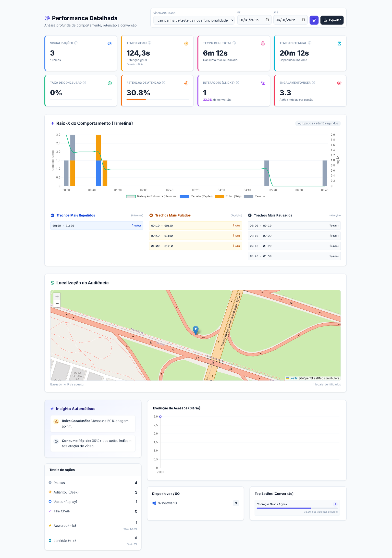Viewport: 392px width, 558px height.
Task: Click the clock icon on Tempo Médio card
Action: [186, 43]
